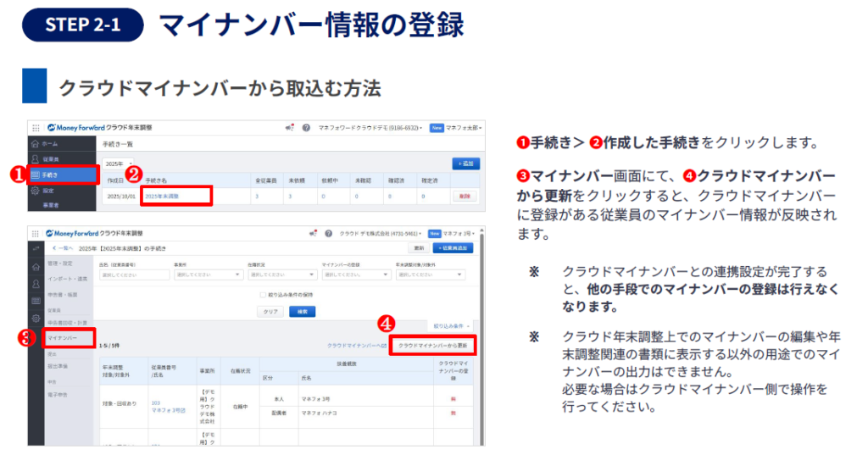Tick the 絞り込み条件の保持 checkbox
This screenshot has height=455, width=868.
[262, 295]
